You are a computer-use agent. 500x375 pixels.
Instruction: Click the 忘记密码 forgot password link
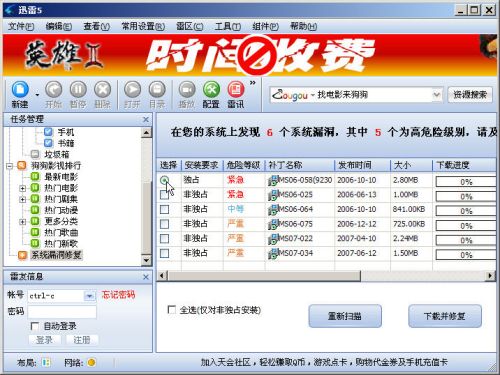[118, 295]
